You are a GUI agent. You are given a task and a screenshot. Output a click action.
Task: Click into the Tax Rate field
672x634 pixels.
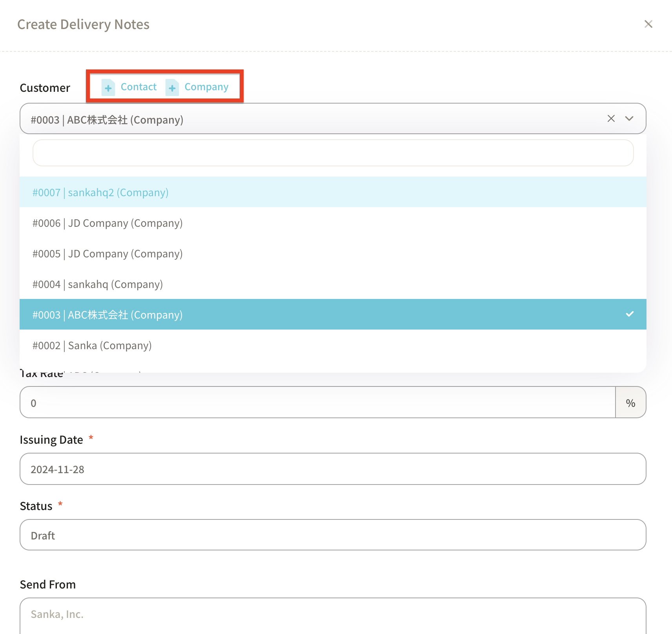coord(317,403)
